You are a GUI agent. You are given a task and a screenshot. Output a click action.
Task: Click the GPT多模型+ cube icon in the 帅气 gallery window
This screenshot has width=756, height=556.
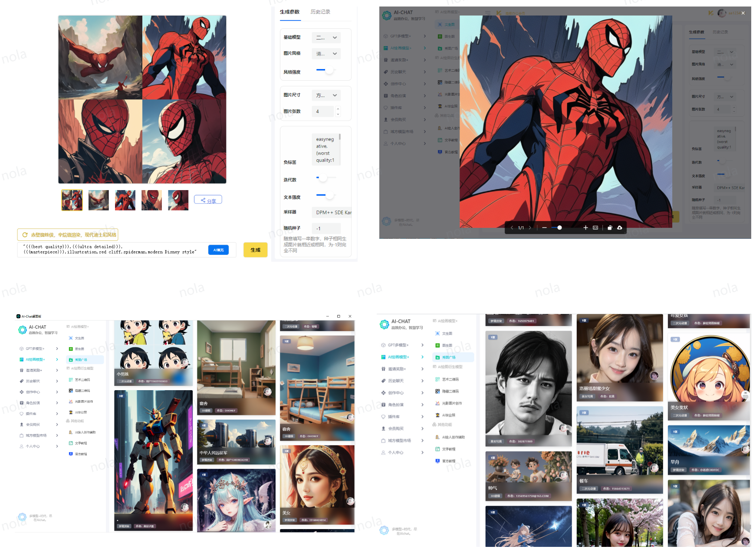[x=383, y=345]
